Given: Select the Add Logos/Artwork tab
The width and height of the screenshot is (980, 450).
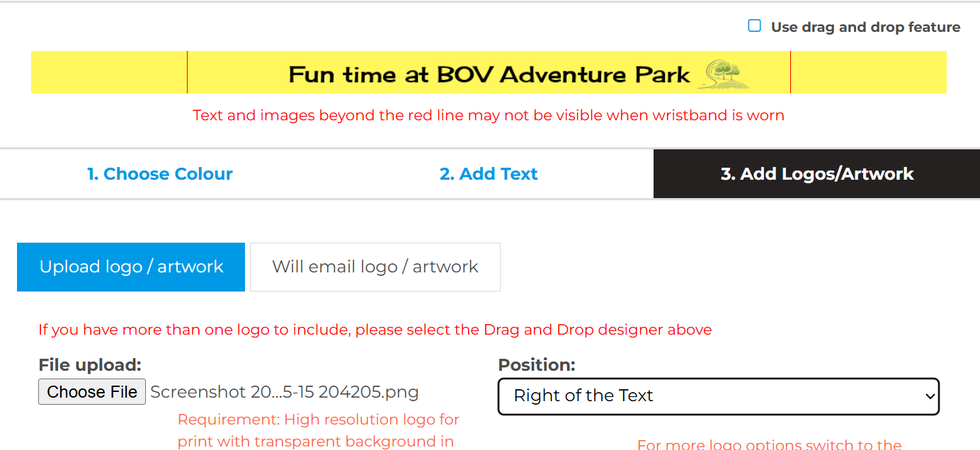Looking at the screenshot, I should click(x=816, y=174).
